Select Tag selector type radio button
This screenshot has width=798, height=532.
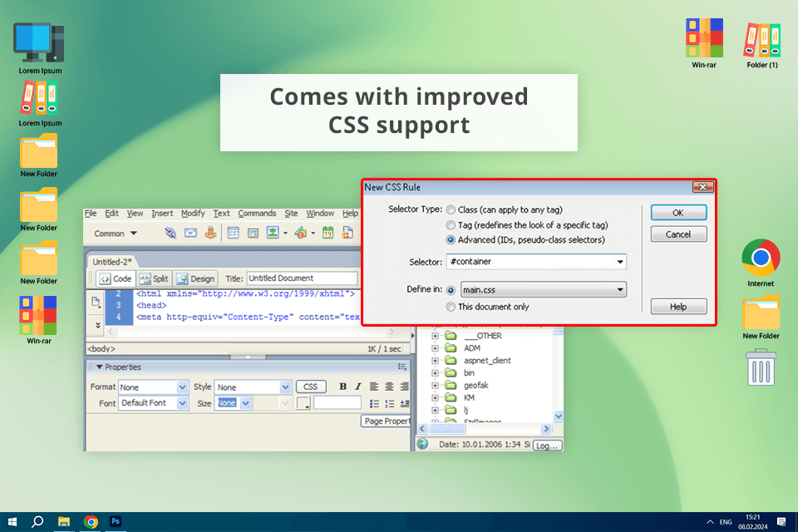[x=451, y=225]
